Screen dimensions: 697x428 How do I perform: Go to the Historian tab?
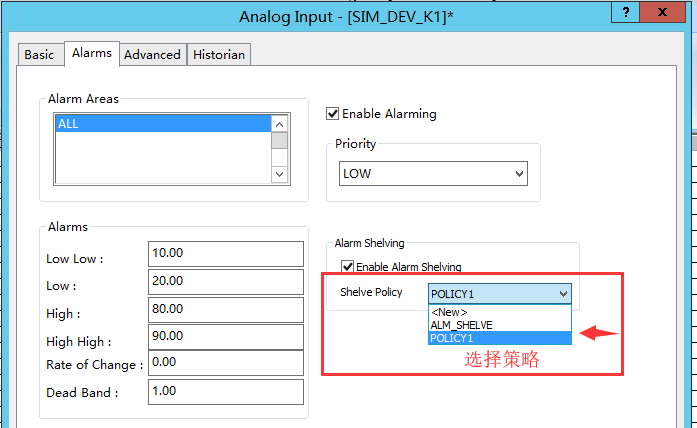coord(219,55)
